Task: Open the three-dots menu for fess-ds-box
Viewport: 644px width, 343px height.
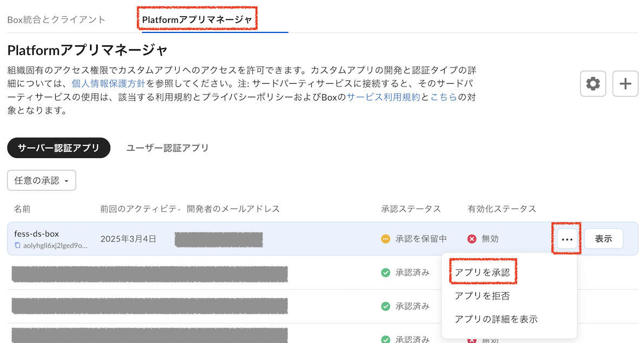Action: 567,239
